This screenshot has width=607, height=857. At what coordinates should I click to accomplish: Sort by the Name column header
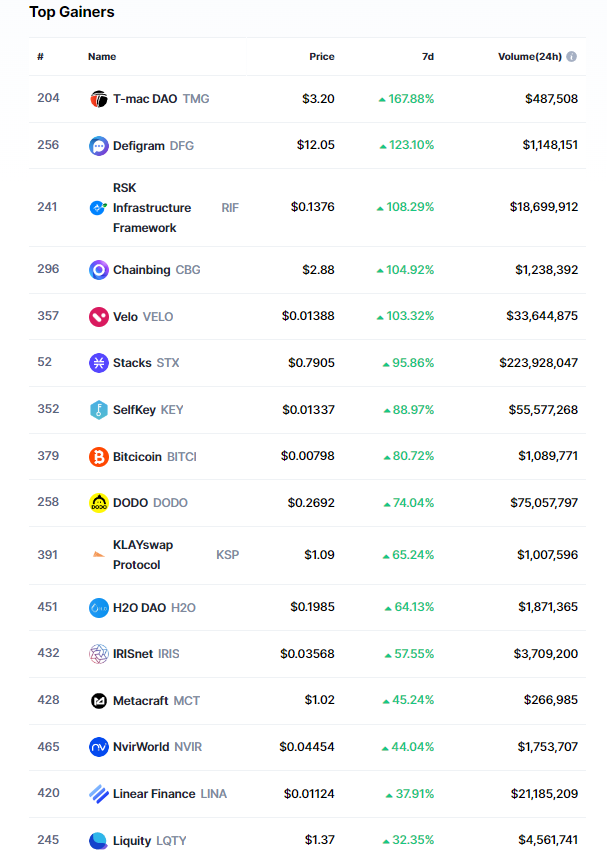tap(102, 57)
